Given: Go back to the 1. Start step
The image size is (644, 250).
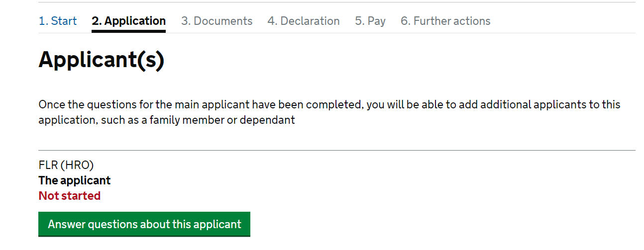Looking at the screenshot, I should pos(58,21).
